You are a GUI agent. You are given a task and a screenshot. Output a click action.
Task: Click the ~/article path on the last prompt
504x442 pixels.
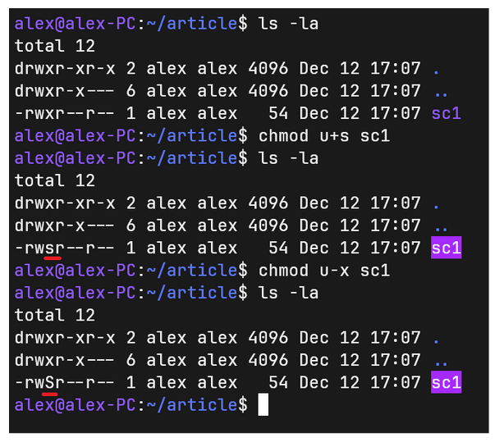(191, 405)
